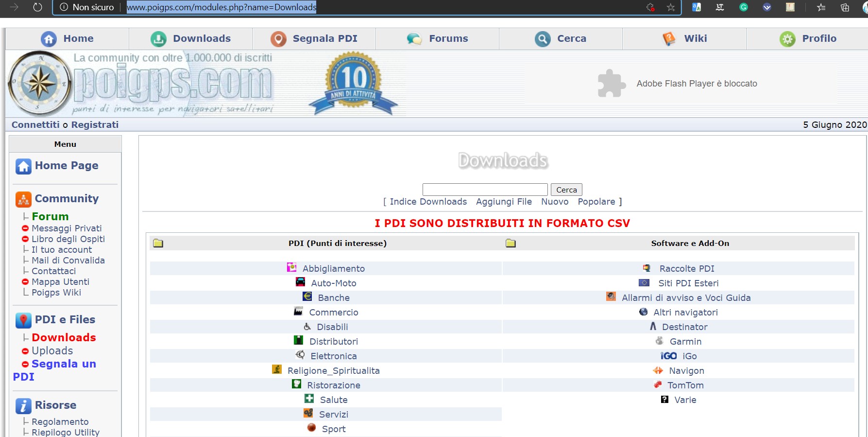Open the TomTom software category
868x437 pixels.
(685, 385)
